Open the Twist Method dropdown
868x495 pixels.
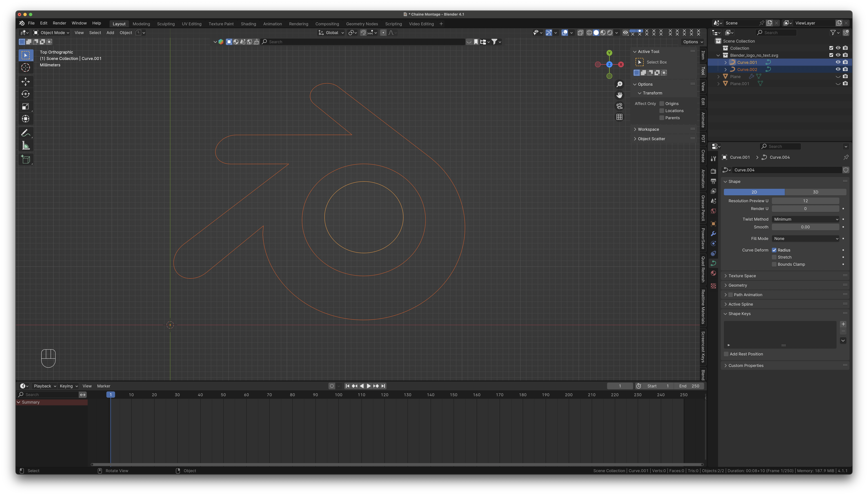pyautogui.click(x=805, y=219)
